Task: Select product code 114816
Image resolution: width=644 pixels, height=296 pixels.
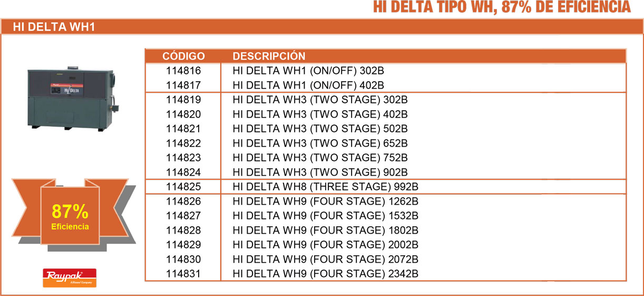Action: click(183, 71)
